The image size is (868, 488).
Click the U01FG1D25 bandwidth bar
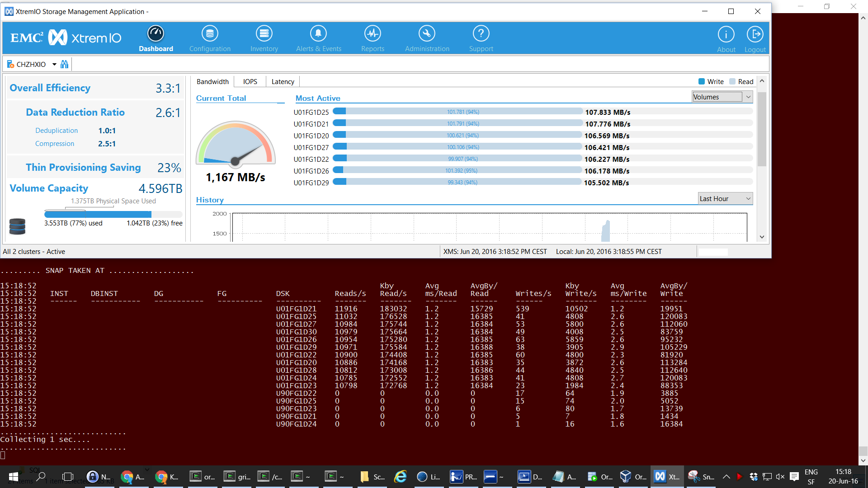458,112
